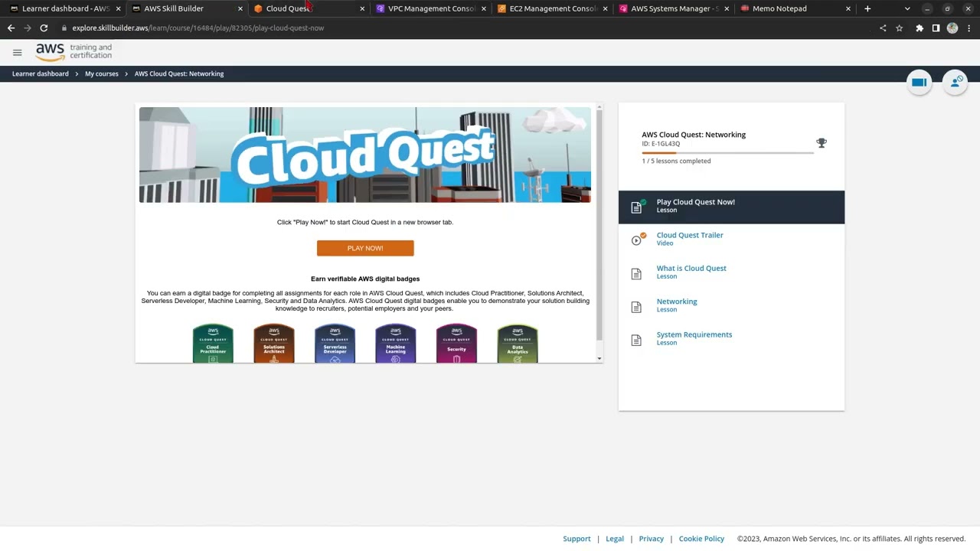Viewport: 980px width, 551px height.
Task: Open the tab search dropdown arrow
Action: point(907,8)
